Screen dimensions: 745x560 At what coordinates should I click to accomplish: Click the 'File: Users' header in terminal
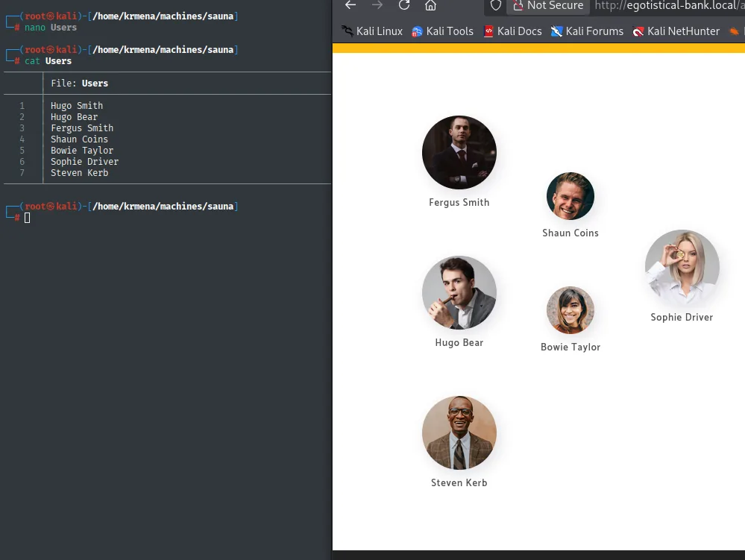(79, 83)
